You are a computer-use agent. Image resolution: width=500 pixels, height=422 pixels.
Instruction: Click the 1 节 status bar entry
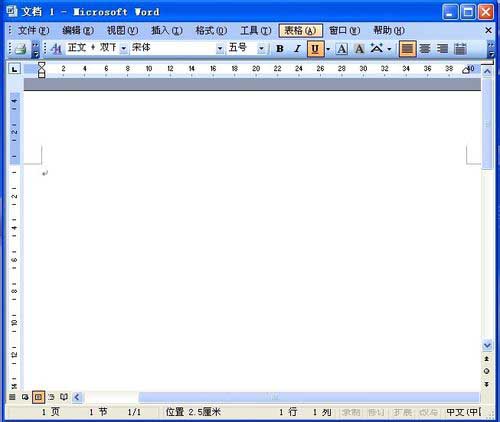tap(98, 412)
